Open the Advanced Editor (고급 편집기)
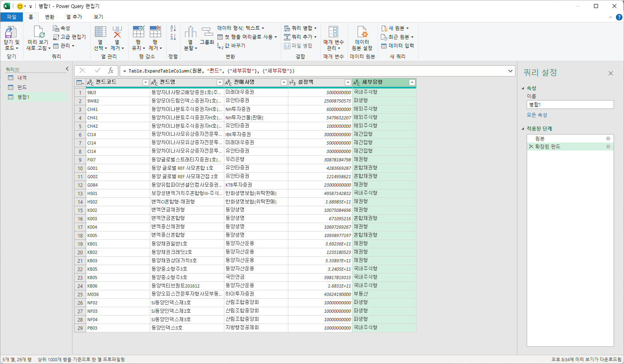The image size is (624, 364). point(69,37)
